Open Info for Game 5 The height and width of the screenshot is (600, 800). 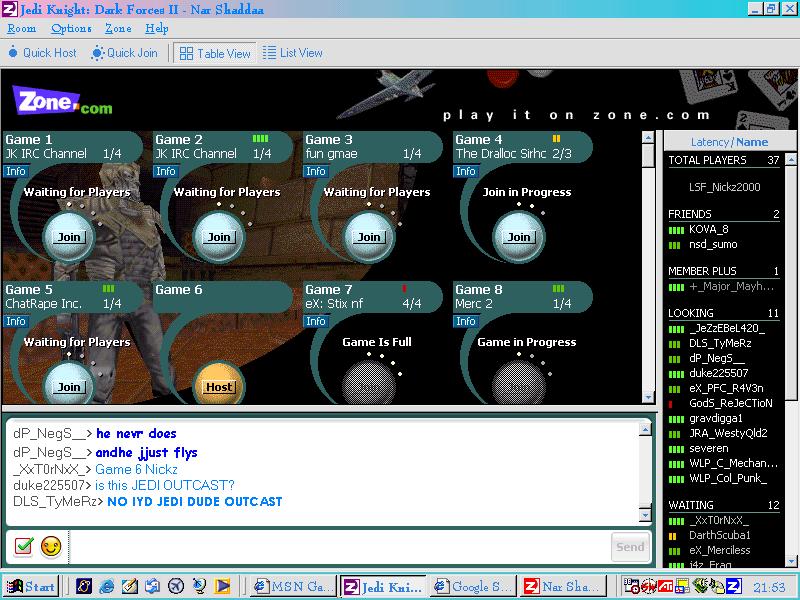pos(15,321)
